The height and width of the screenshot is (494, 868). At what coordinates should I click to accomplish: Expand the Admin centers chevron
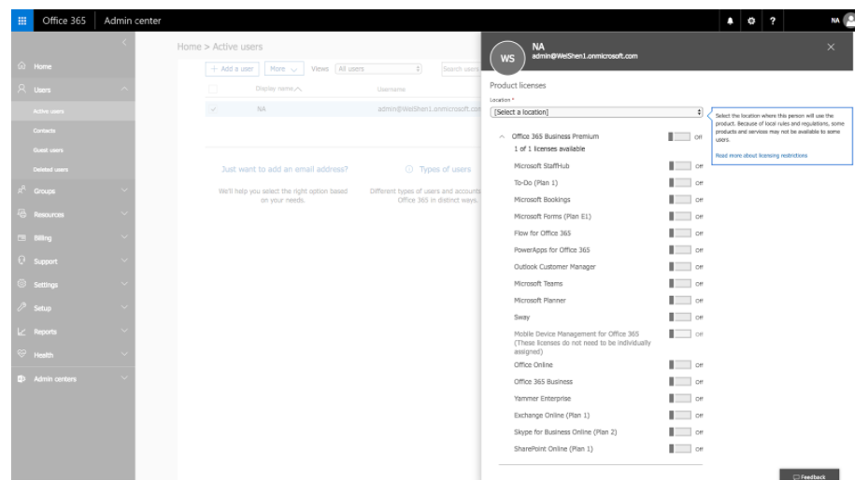coord(124,378)
